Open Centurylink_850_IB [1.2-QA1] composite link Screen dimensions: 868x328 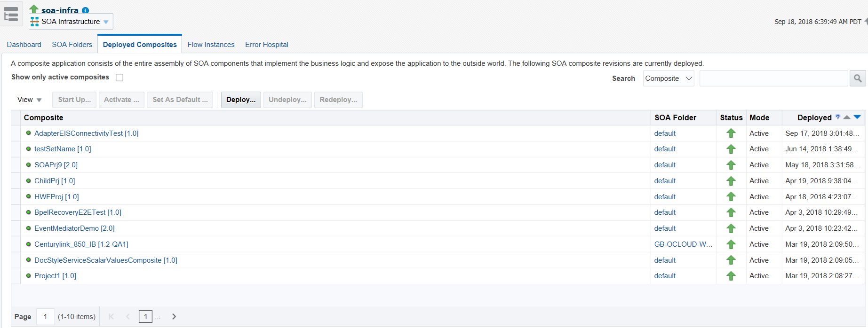(81, 244)
